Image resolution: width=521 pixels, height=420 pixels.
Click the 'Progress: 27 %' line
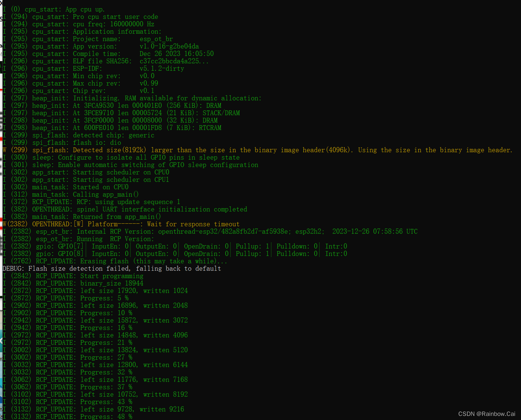tap(67, 357)
